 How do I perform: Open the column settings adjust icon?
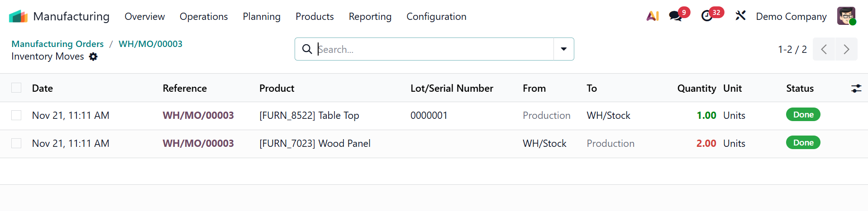tap(856, 89)
